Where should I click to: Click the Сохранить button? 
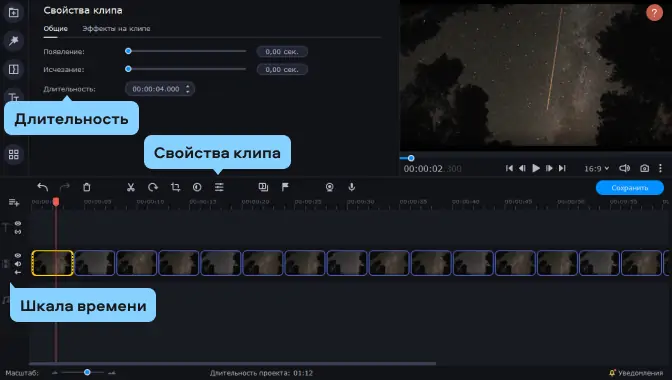click(630, 188)
